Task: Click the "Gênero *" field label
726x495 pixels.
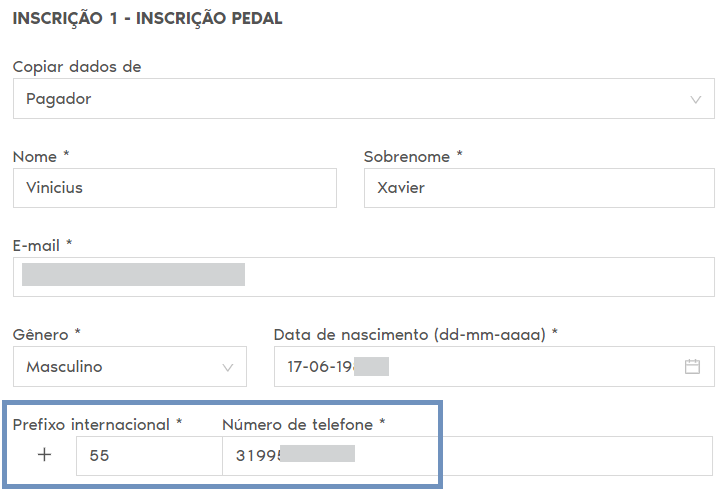Action: [47, 335]
